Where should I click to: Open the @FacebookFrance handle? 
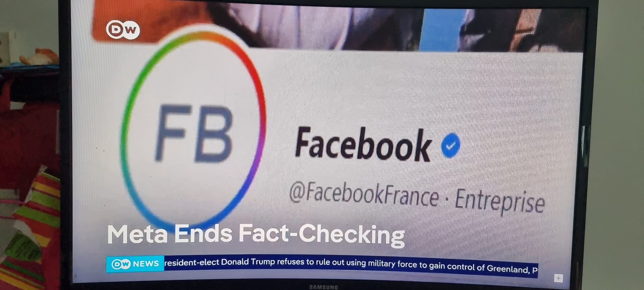364,194
